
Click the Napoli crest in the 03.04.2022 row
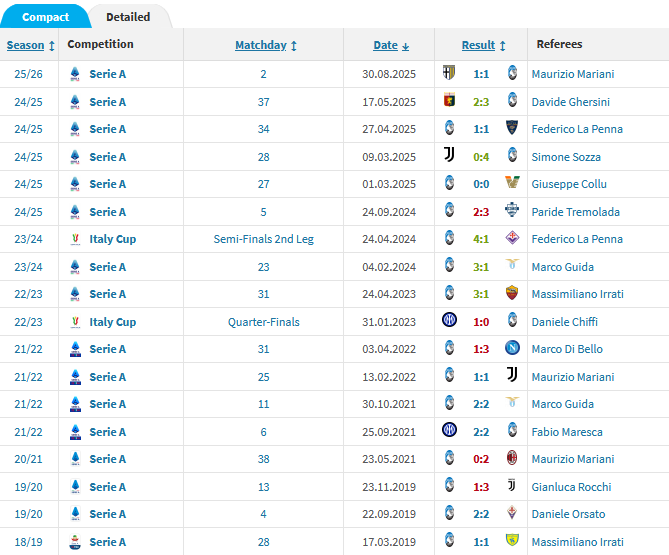point(512,349)
